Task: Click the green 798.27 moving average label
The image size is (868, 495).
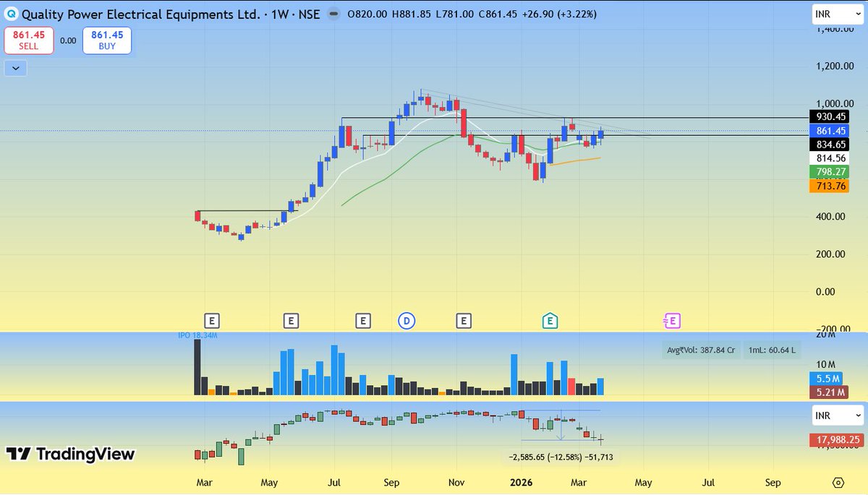Action: (828, 172)
